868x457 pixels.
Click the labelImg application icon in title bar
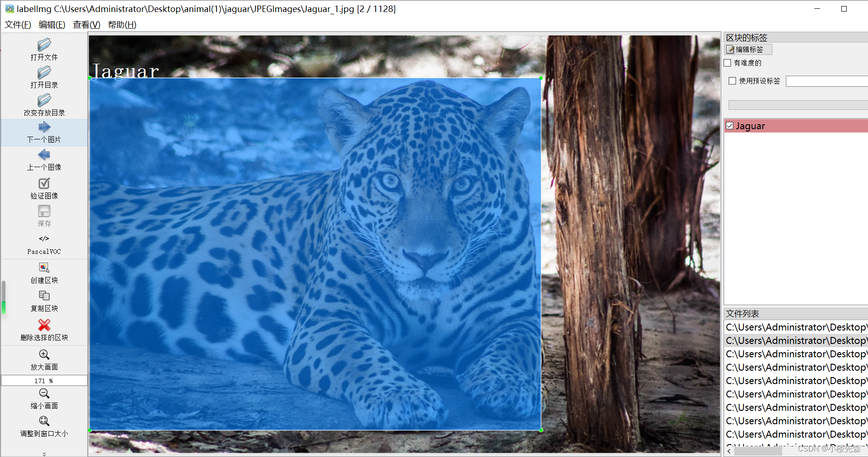click(x=10, y=9)
